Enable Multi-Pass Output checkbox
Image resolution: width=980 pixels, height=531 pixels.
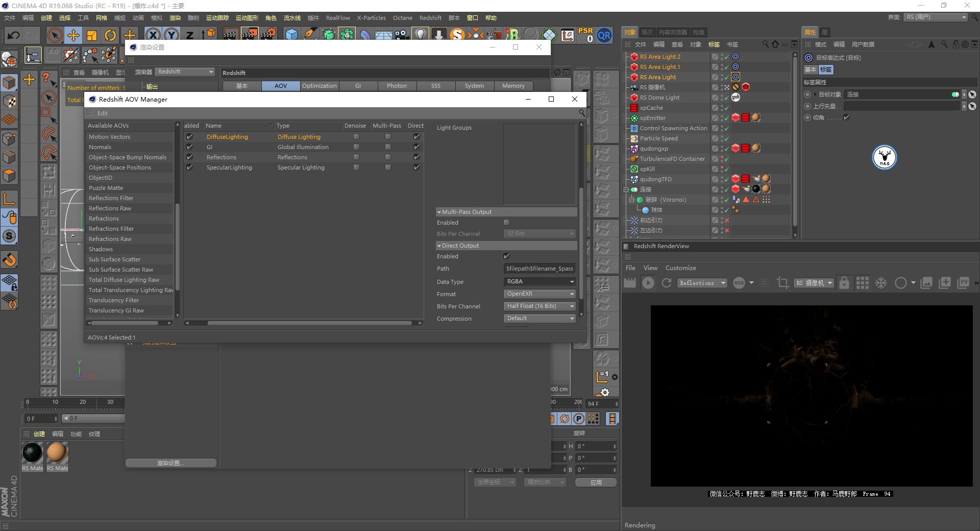tap(506, 223)
